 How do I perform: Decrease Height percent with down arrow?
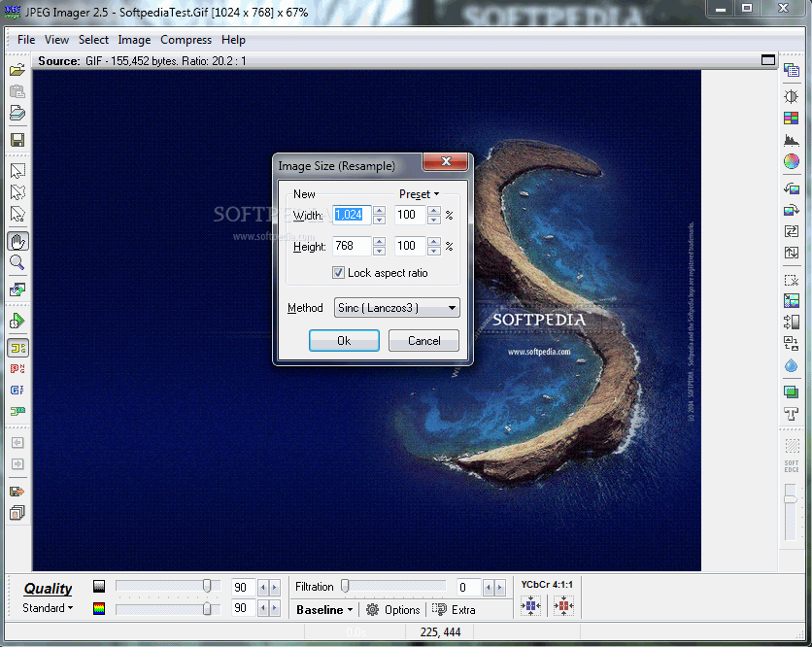[x=434, y=251]
